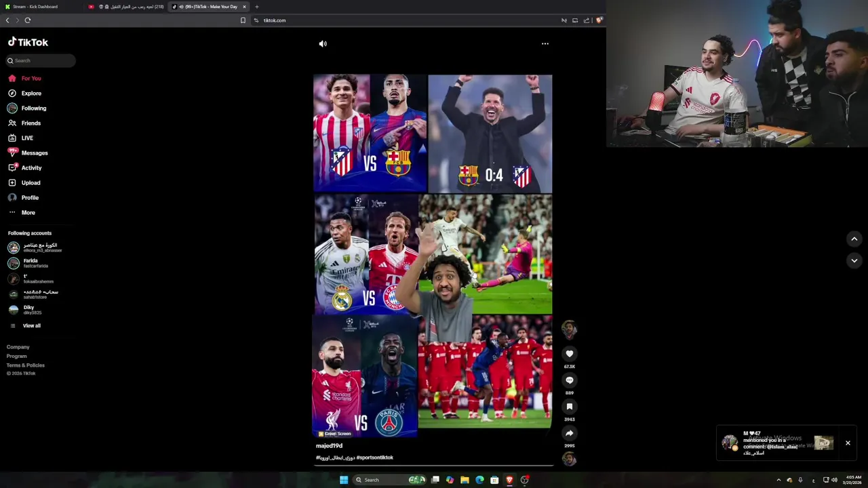Go to the Explore page

coord(24,94)
